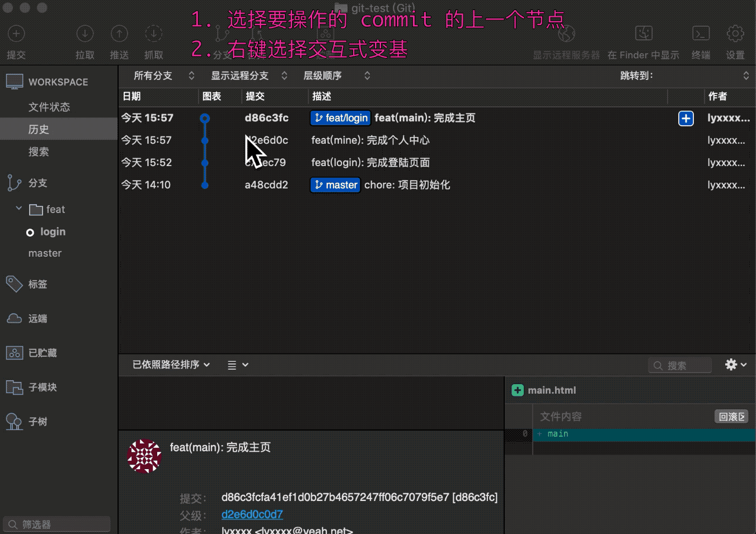Click the 作者 column header

pyautogui.click(x=717, y=96)
